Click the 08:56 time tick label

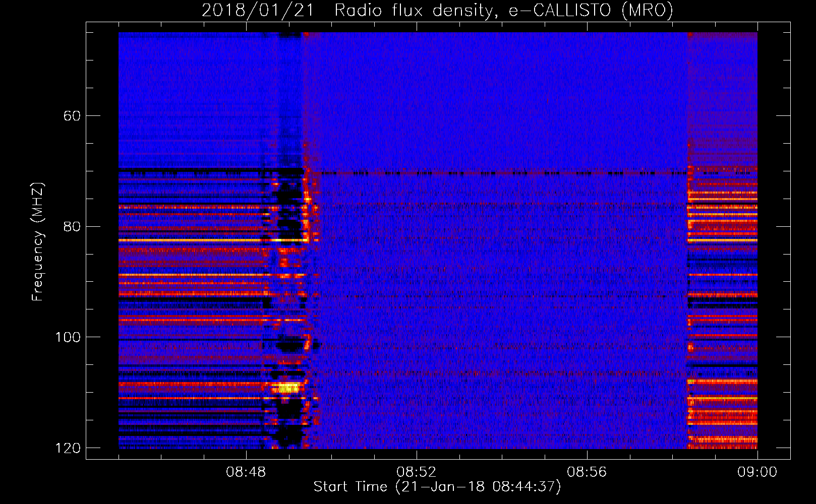(x=587, y=472)
